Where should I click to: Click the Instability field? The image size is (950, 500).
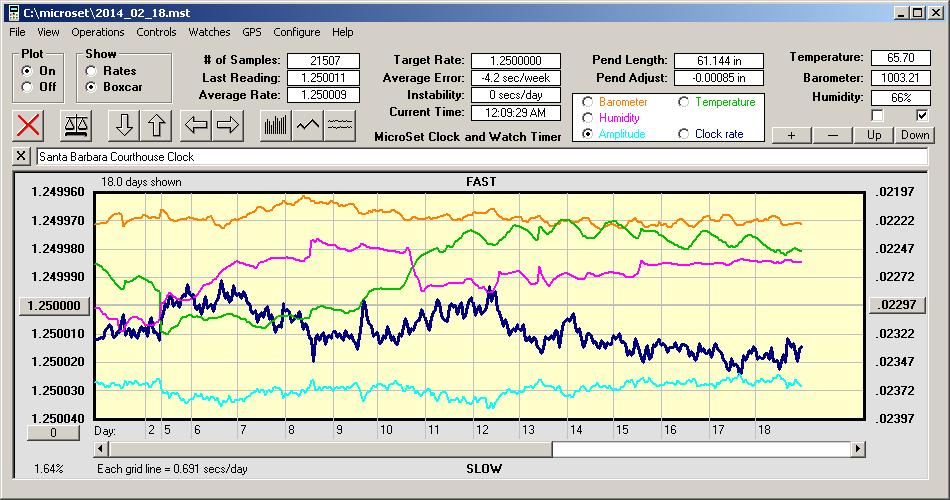516,95
